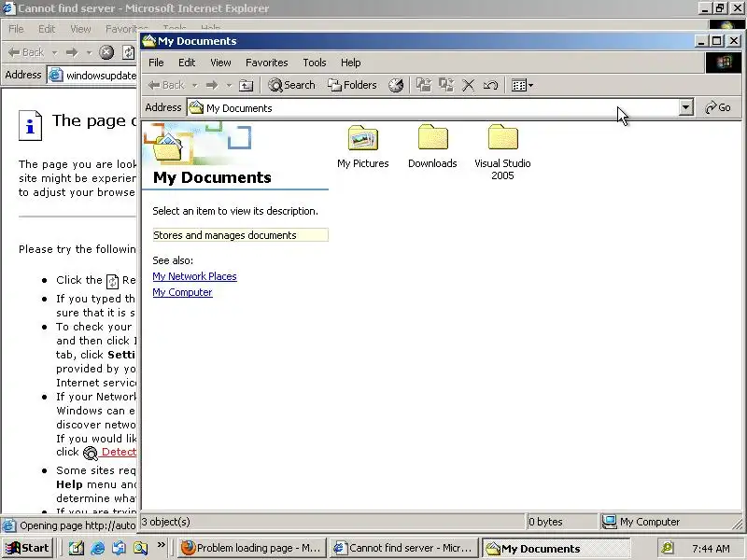Open the address bar dropdown in My Documents

(x=685, y=107)
